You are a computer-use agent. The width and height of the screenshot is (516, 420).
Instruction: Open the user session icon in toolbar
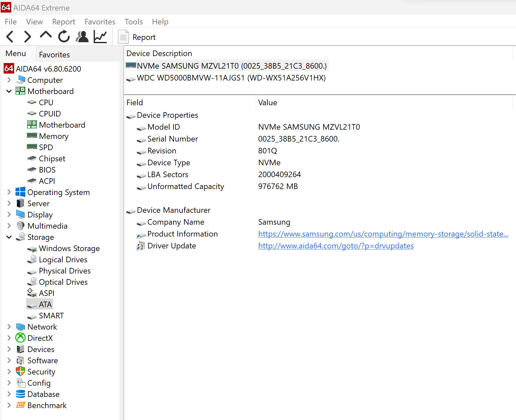[82, 37]
